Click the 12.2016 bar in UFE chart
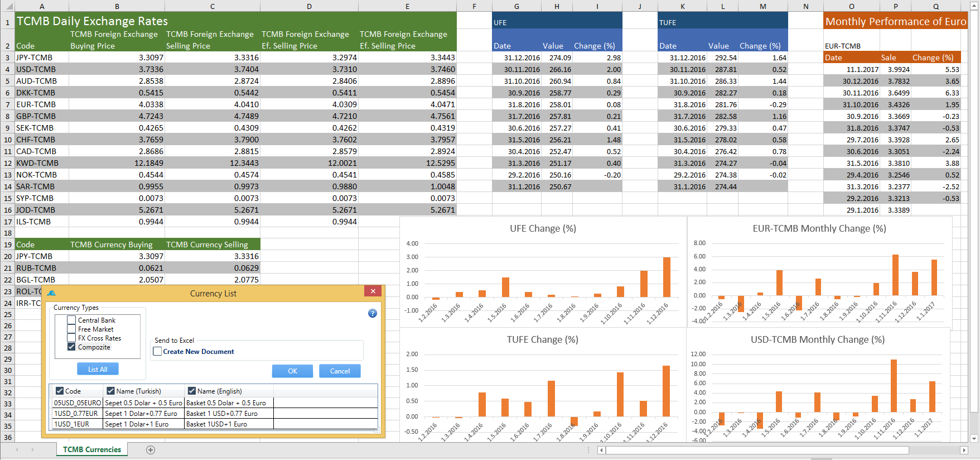980x460 pixels. coord(667,277)
